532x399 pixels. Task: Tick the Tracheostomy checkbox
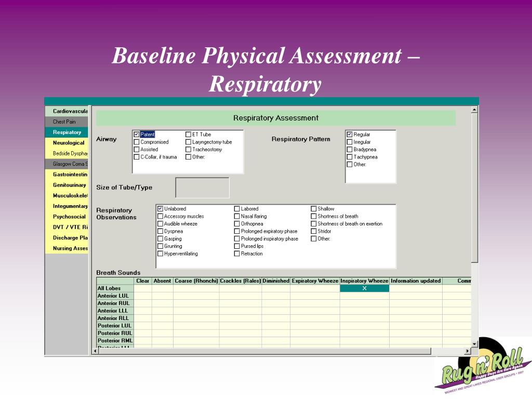188,149
